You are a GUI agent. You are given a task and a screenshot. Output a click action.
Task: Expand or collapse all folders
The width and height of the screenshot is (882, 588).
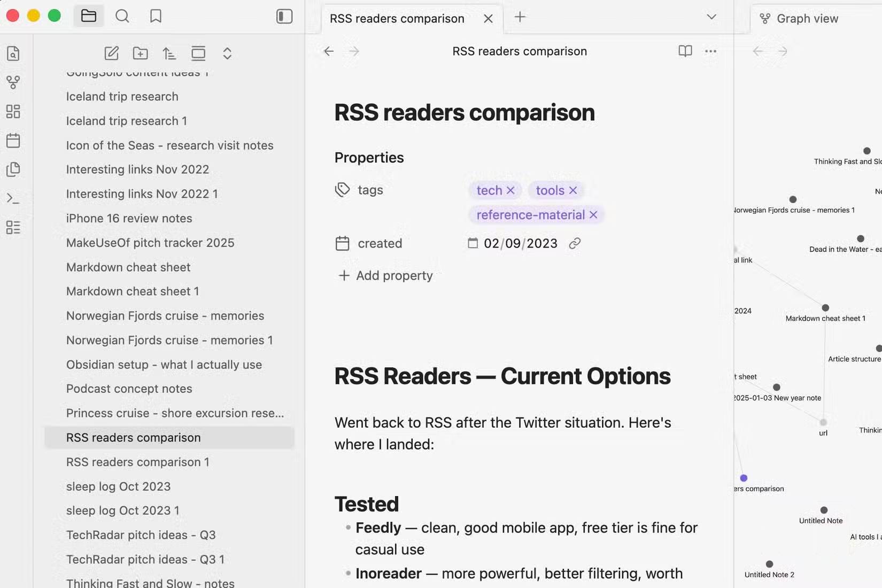tap(227, 53)
